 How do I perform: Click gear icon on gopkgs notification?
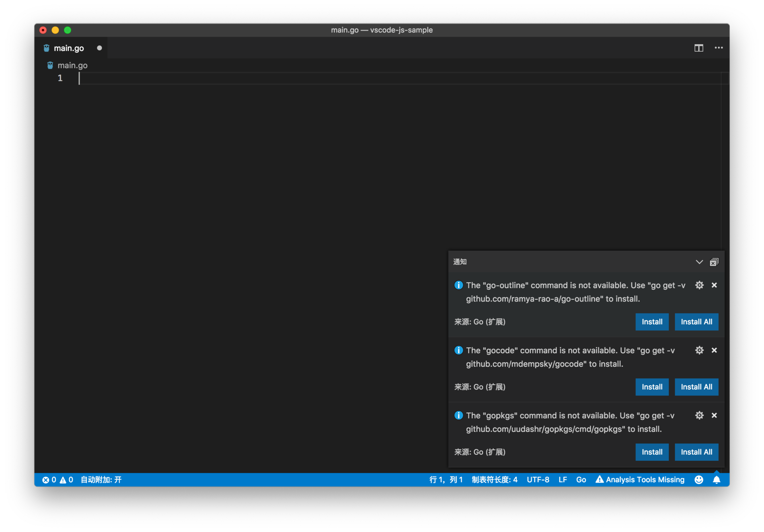click(x=699, y=415)
